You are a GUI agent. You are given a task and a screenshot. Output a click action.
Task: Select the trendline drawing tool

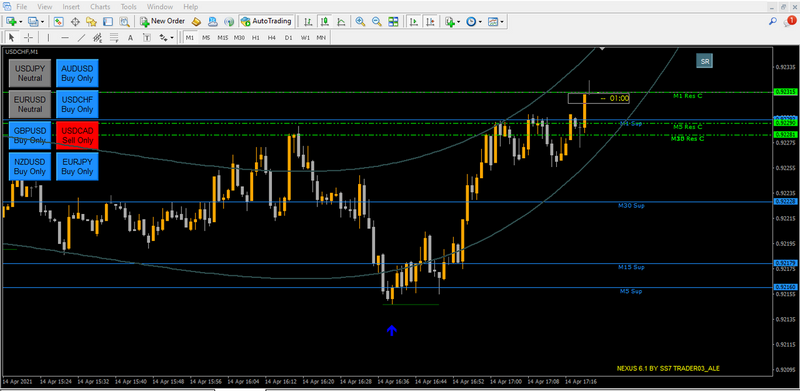(81, 37)
